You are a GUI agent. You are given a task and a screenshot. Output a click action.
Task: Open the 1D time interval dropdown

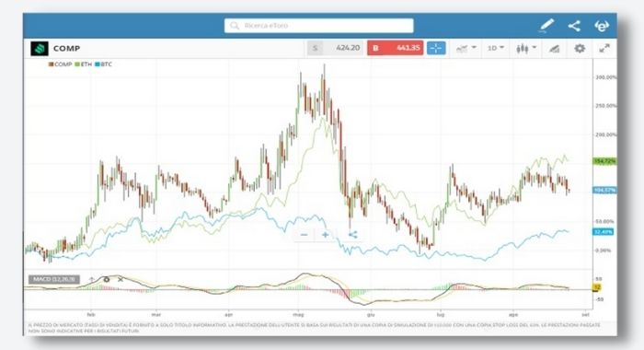pyautogui.click(x=496, y=48)
